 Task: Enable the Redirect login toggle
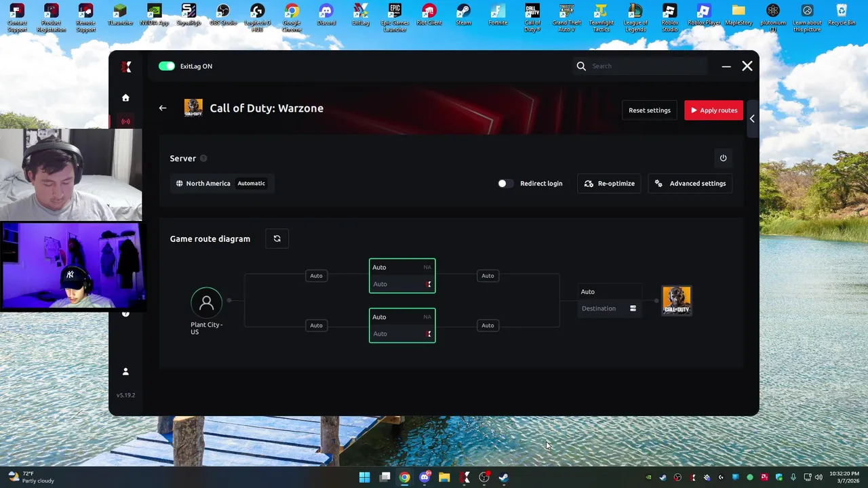tap(506, 184)
